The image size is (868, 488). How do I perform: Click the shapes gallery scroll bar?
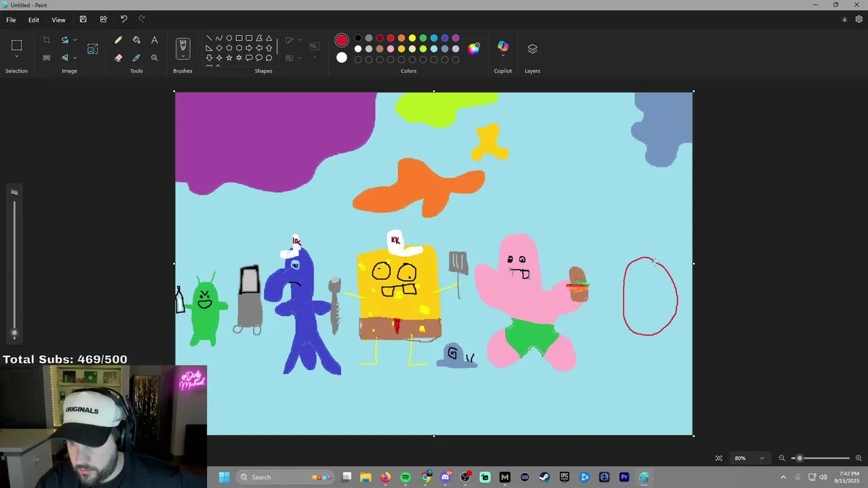(277, 47)
